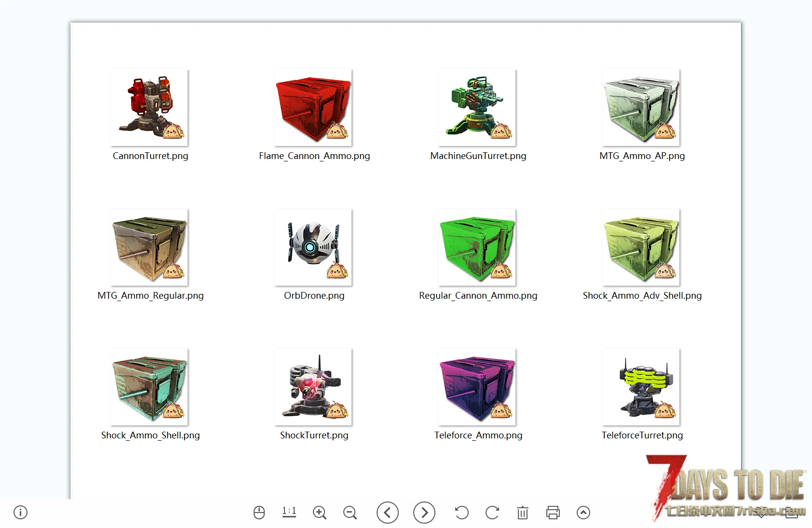812x528 pixels.
Task: Select the OrbDrone thumbnail image
Action: [313, 247]
